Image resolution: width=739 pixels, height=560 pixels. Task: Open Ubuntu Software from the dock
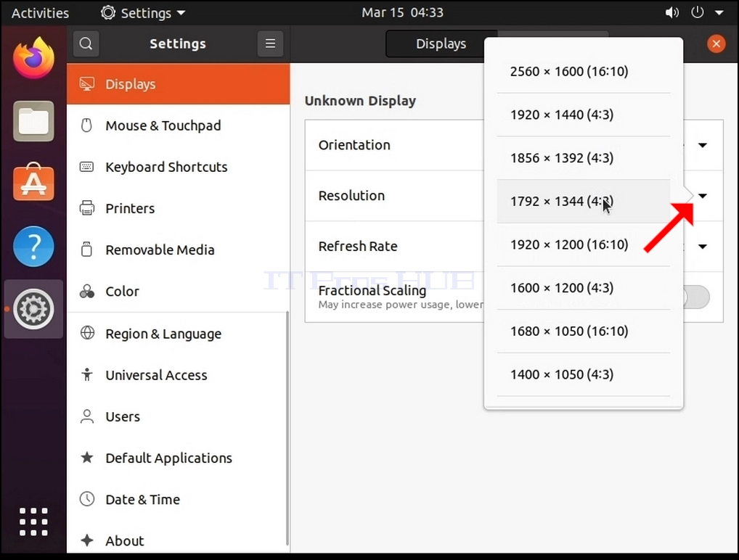33,183
